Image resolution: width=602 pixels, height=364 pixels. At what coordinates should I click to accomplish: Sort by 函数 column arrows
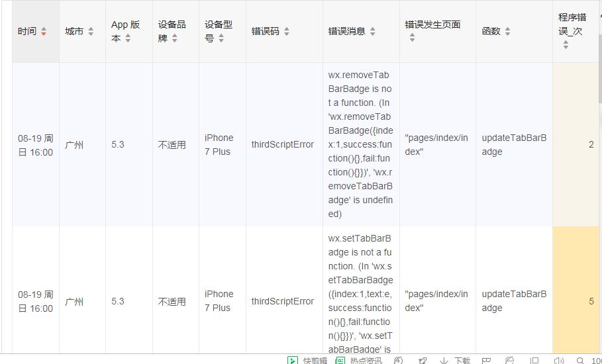tap(507, 32)
